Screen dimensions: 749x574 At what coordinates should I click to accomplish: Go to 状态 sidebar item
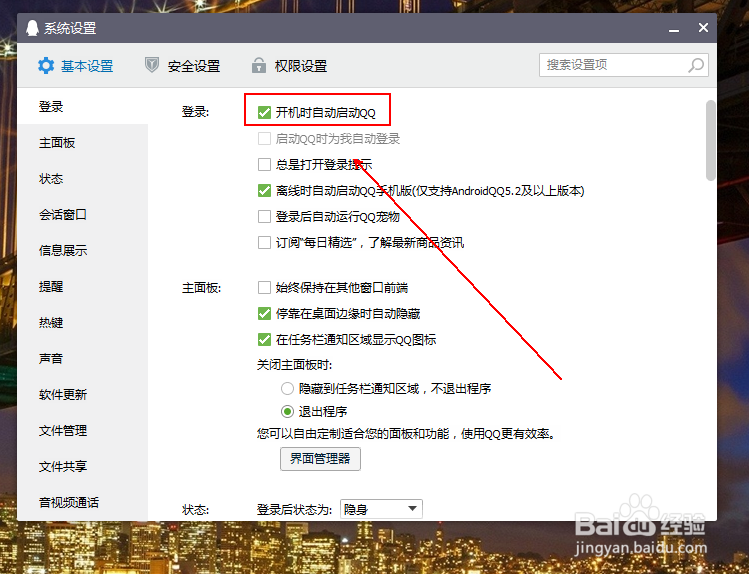pyautogui.click(x=82, y=179)
